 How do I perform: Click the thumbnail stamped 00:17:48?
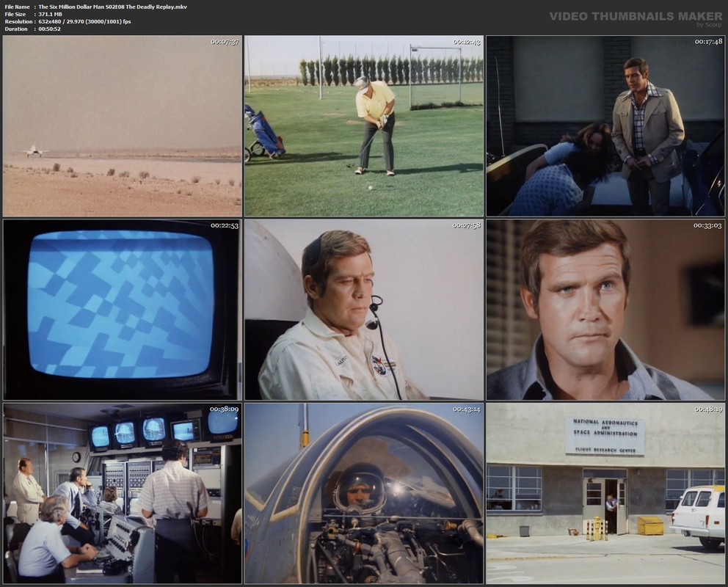pos(605,125)
